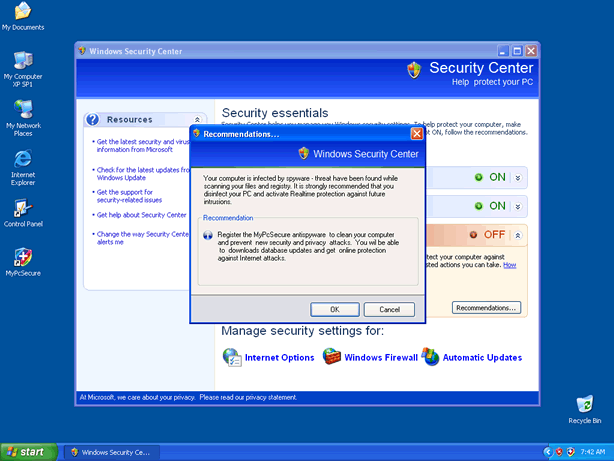Expand the first ON status section
The width and height of the screenshot is (614, 461).
[518, 178]
